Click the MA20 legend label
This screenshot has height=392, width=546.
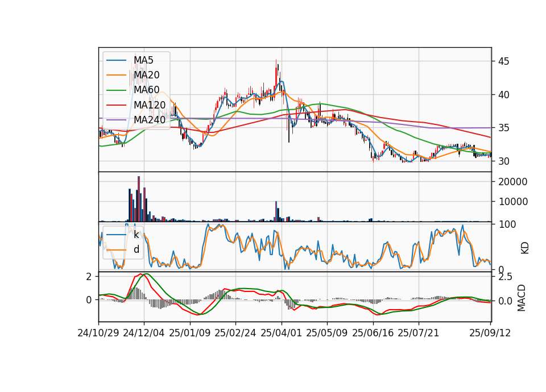pyautogui.click(x=146, y=75)
